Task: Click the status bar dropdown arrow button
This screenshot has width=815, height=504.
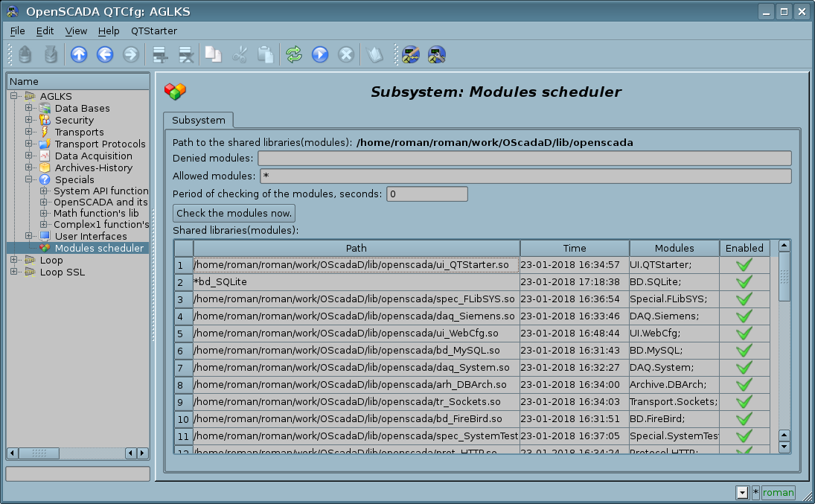Action: click(742, 493)
